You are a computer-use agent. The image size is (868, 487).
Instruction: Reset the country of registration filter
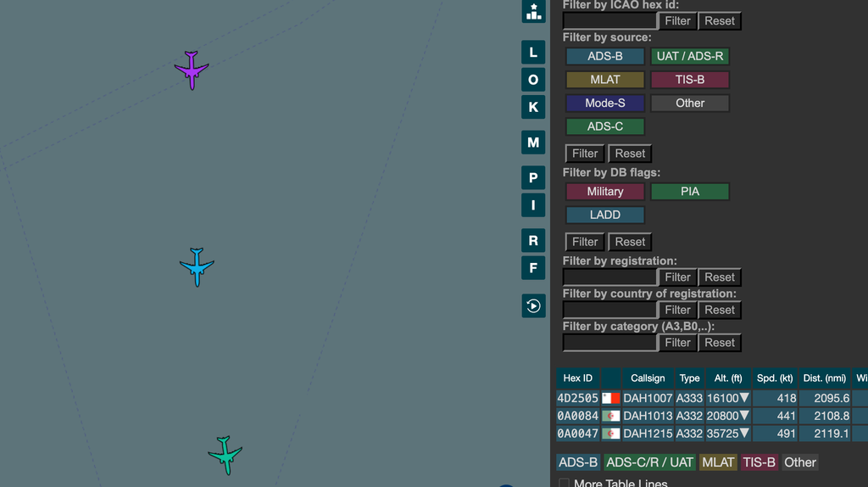pyautogui.click(x=719, y=310)
